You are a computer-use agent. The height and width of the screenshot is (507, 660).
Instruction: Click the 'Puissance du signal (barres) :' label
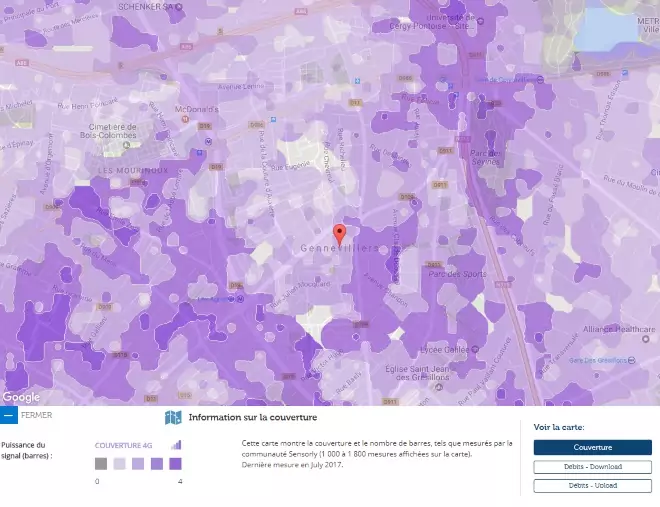point(27,450)
